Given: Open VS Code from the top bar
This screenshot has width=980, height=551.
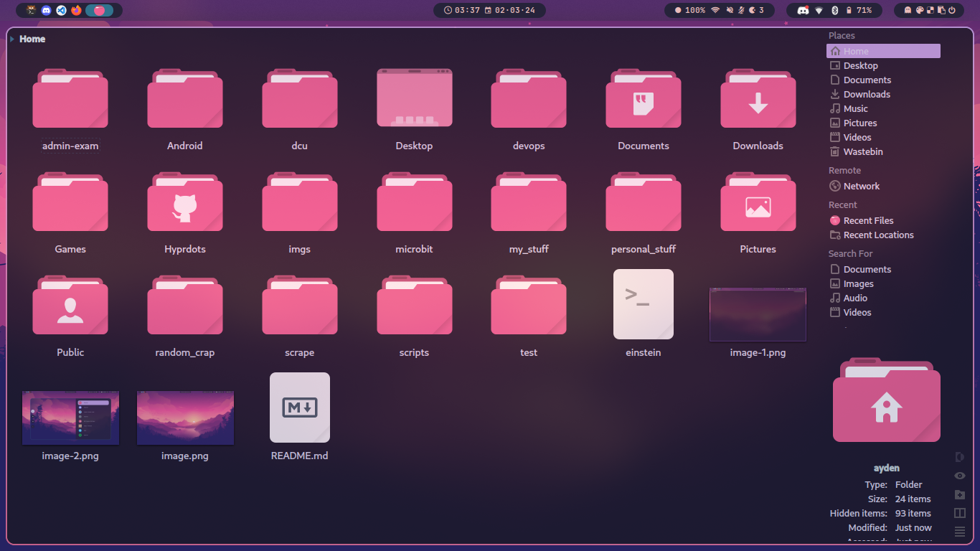Looking at the screenshot, I should coord(61,10).
